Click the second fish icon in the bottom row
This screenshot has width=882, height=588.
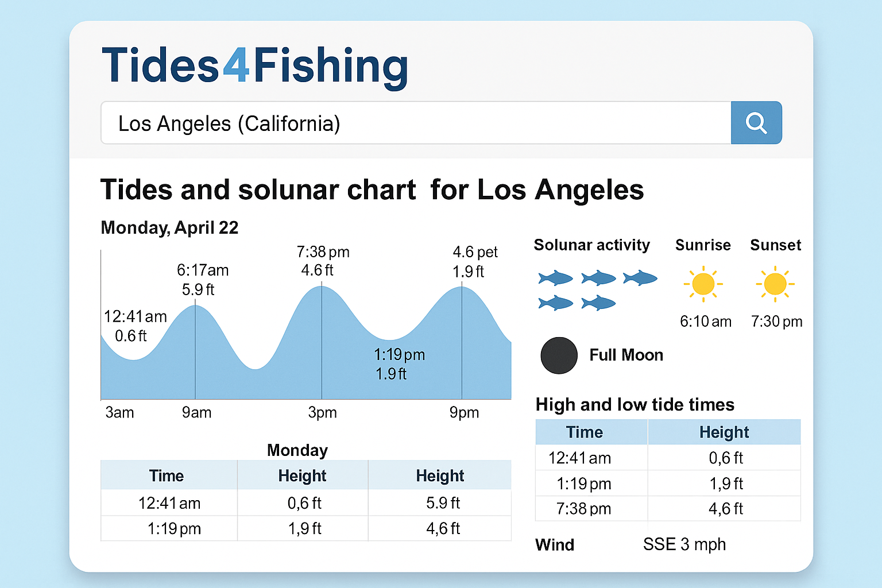(598, 303)
